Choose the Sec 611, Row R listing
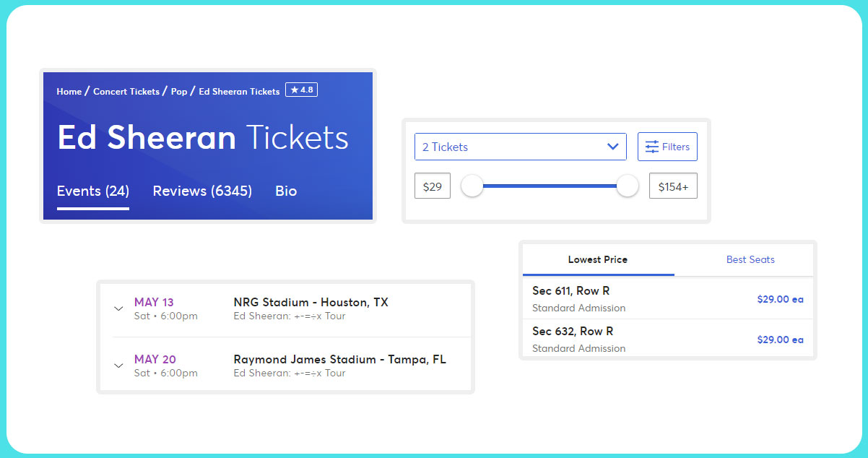 [668, 299]
